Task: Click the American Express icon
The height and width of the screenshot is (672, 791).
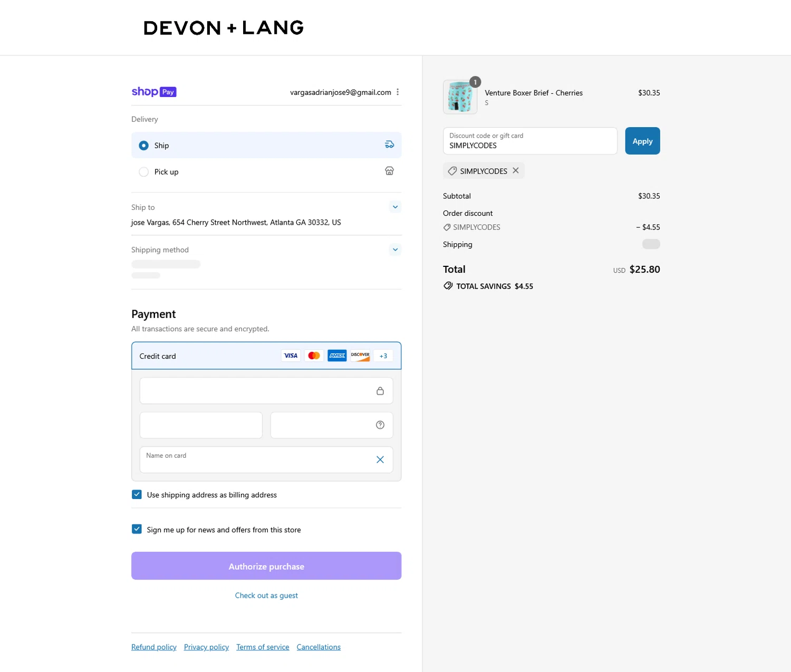Action: [x=337, y=356]
